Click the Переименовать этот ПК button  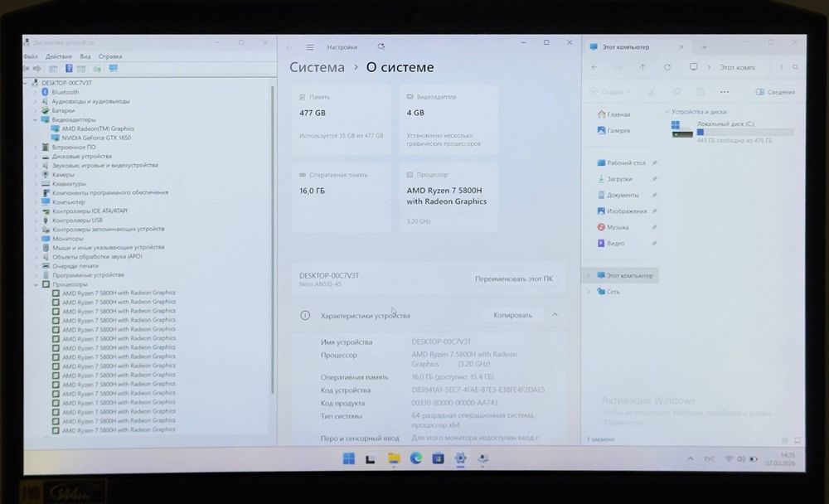[x=513, y=279]
